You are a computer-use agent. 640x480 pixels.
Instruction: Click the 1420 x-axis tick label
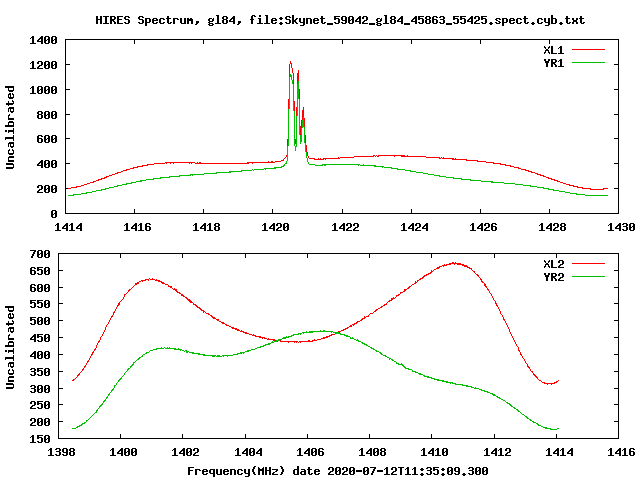tap(275, 227)
